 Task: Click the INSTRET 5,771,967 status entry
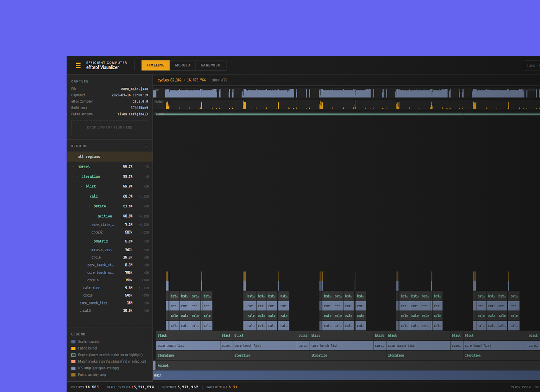tap(180, 387)
